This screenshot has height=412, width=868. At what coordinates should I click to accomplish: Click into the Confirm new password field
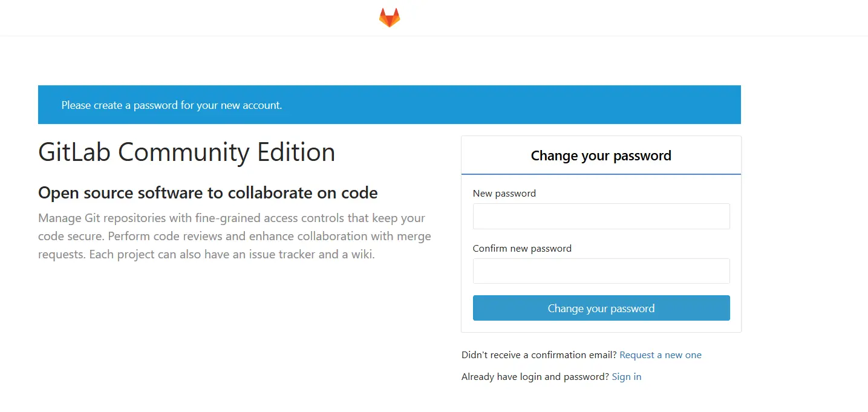point(601,271)
